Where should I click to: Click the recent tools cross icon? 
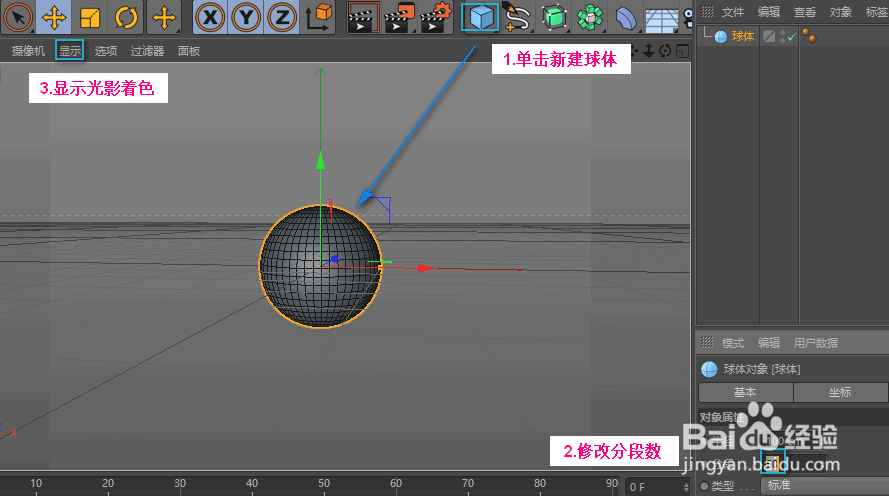click(164, 17)
